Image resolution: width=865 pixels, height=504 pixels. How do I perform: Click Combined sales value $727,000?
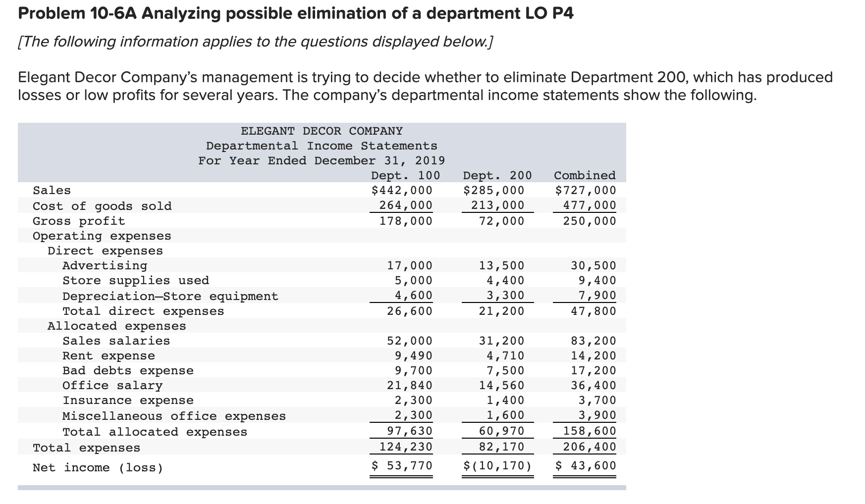(x=586, y=191)
